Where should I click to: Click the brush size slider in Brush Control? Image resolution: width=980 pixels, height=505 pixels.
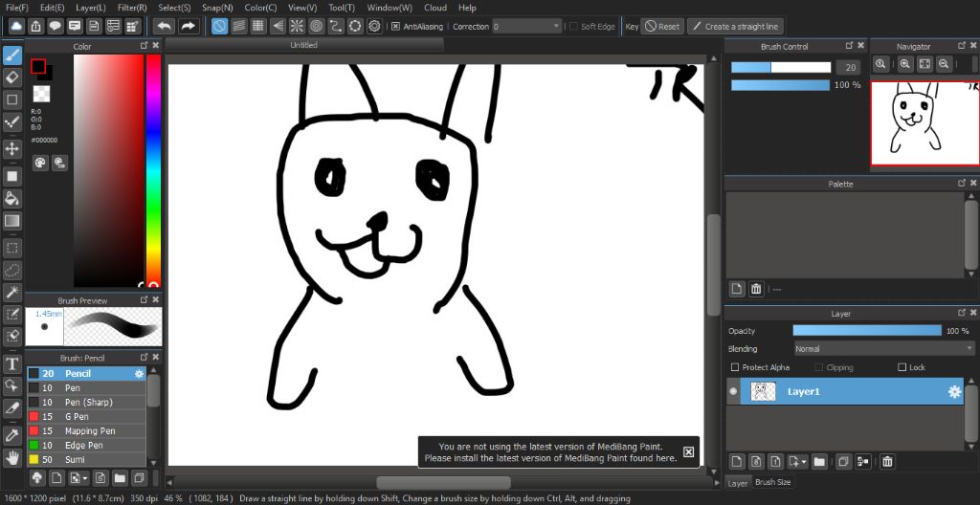pyautogui.click(x=781, y=68)
